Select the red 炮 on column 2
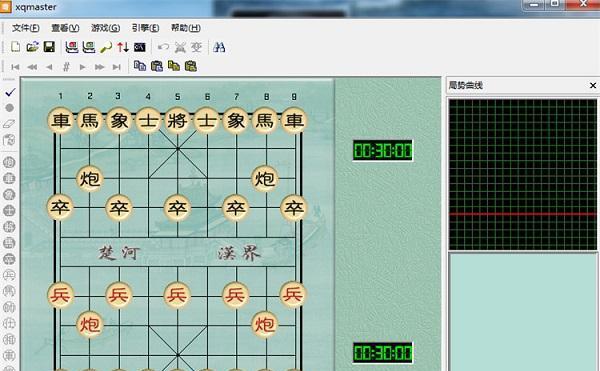 [90, 324]
